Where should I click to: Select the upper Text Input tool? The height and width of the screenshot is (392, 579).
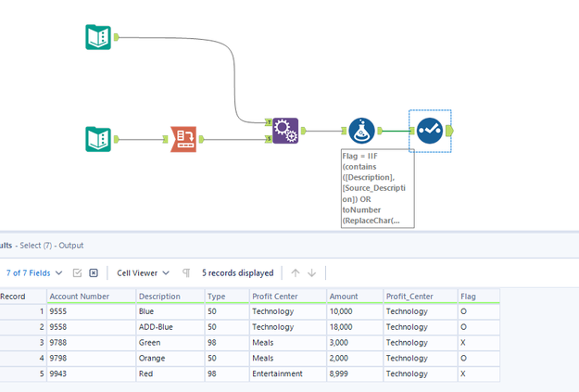(98, 37)
